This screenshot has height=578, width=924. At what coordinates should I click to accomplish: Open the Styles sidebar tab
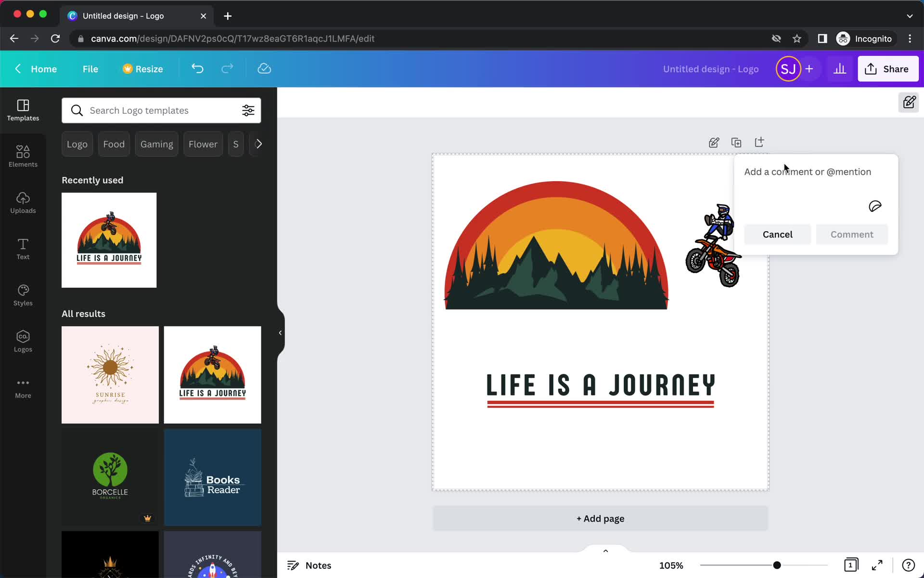[23, 295]
